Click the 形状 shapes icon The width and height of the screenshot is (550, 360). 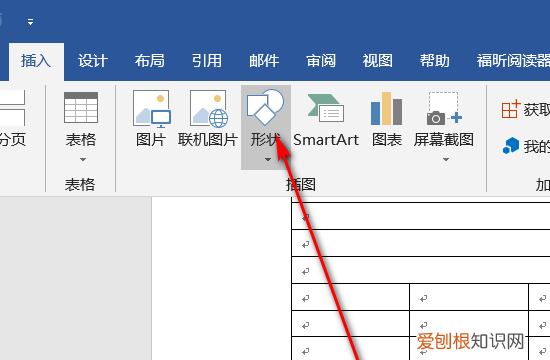265,107
